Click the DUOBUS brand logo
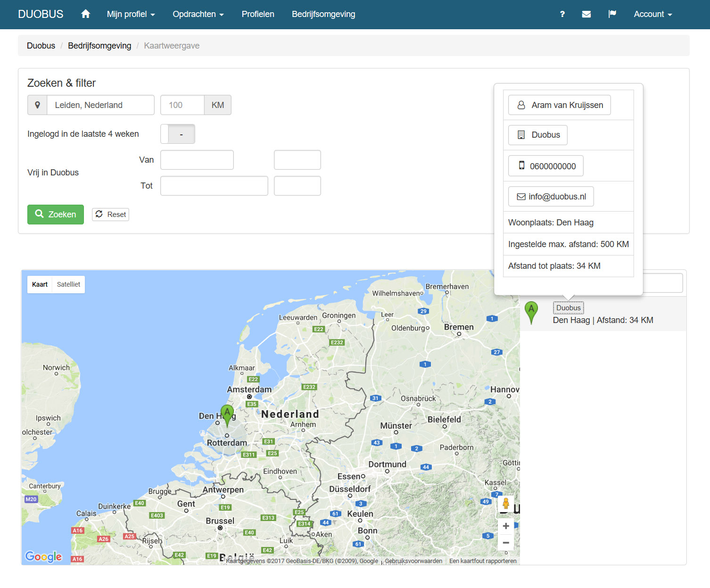The image size is (710, 588). click(x=41, y=14)
